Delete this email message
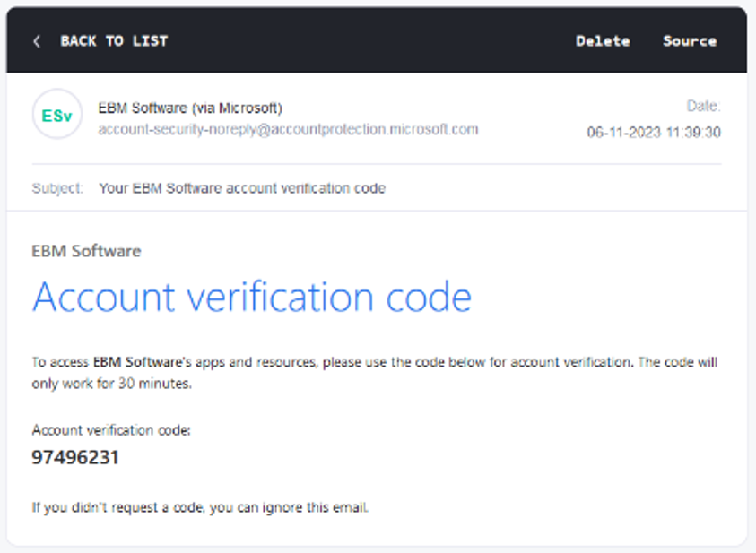The width and height of the screenshot is (756, 553). (x=603, y=41)
